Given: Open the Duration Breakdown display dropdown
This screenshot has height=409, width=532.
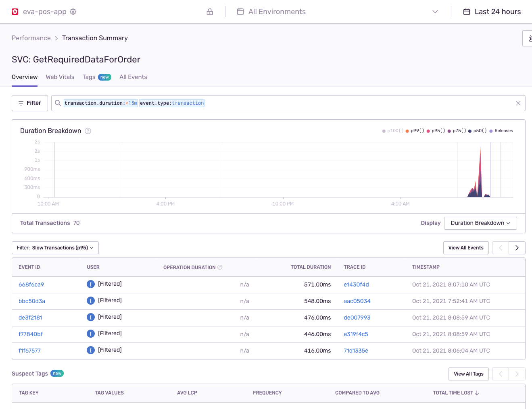Looking at the screenshot, I should coord(480,223).
